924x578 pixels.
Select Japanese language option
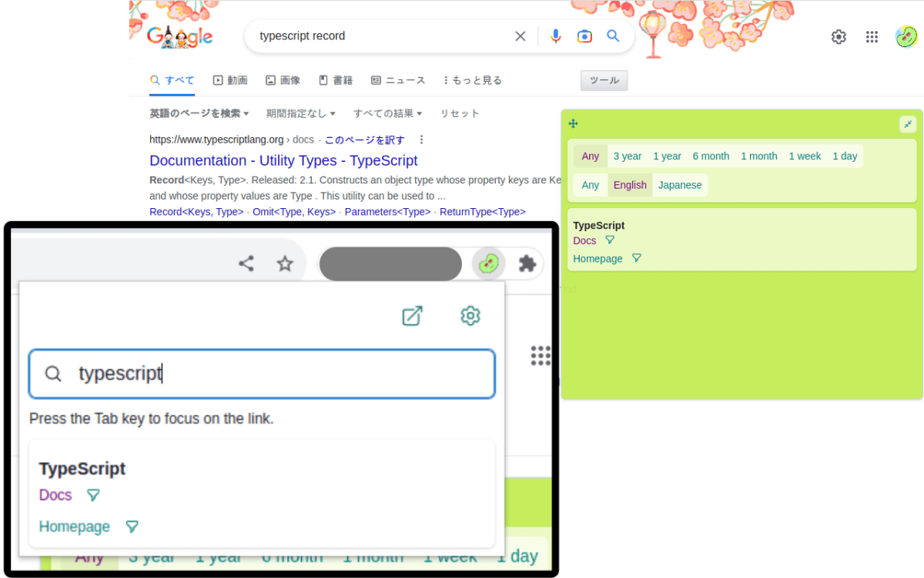680,185
